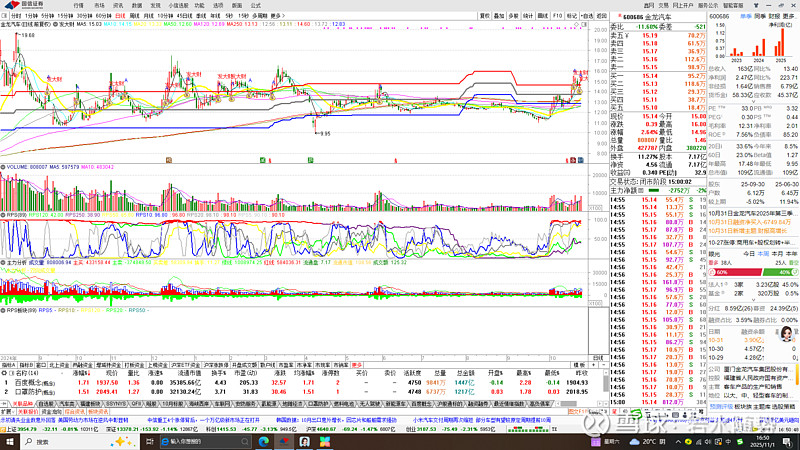Select the 口罩防护 table row
Image resolution: width=800 pixels, height=450 pixels.
302,392
